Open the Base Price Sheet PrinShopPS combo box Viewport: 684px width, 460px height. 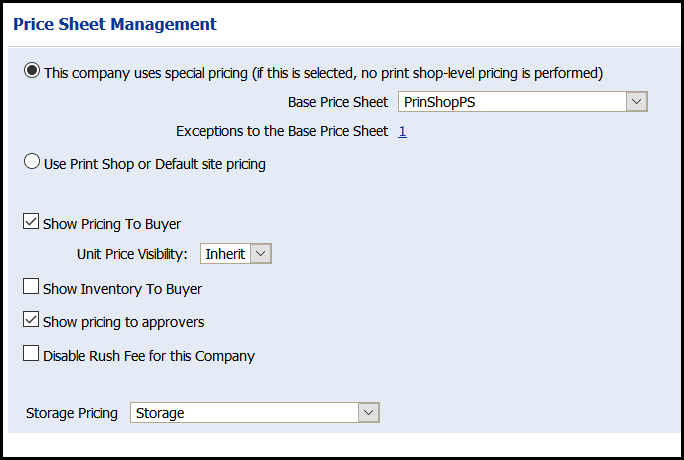point(511,102)
